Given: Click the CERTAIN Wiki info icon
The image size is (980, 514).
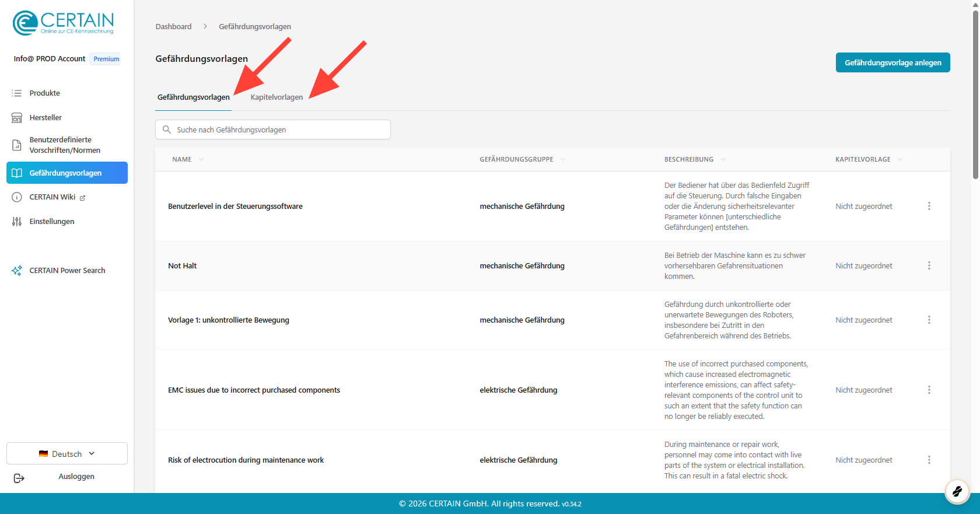Looking at the screenshot, I should click(x=17, y=197).
